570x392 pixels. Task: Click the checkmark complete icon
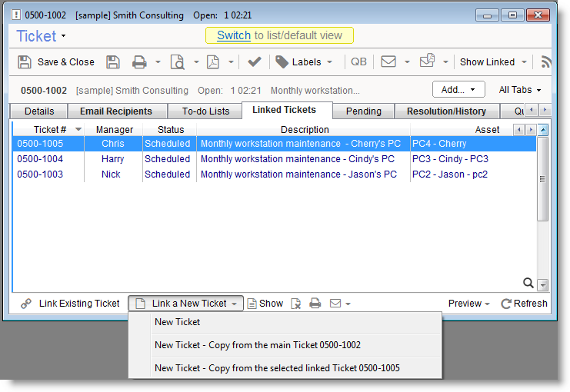pyautogui.click(x=255, y=62)
